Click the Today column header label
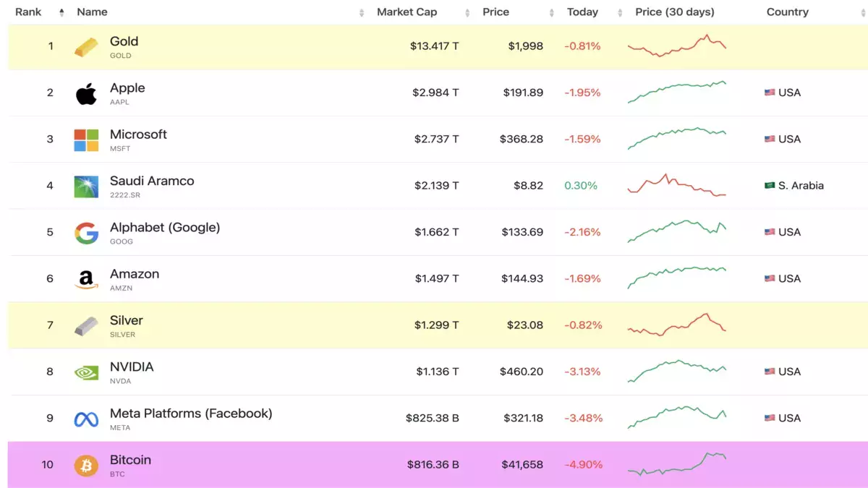 tap(582, 12)
